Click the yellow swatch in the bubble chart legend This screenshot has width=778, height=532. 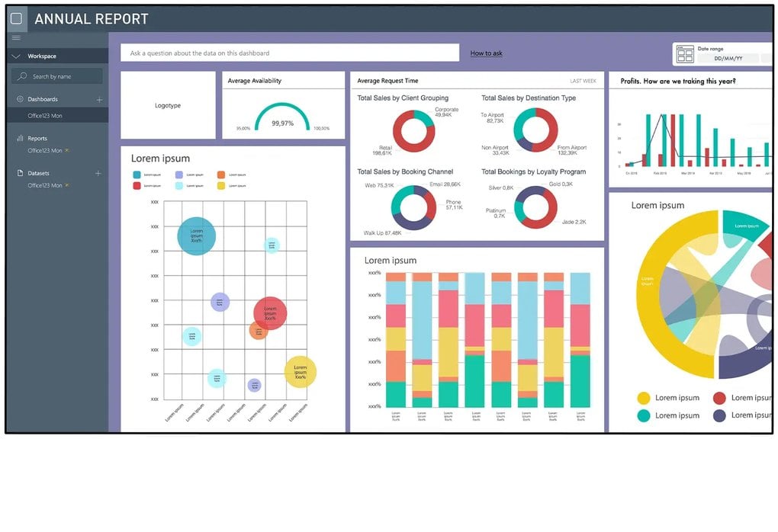pos(221,185)
